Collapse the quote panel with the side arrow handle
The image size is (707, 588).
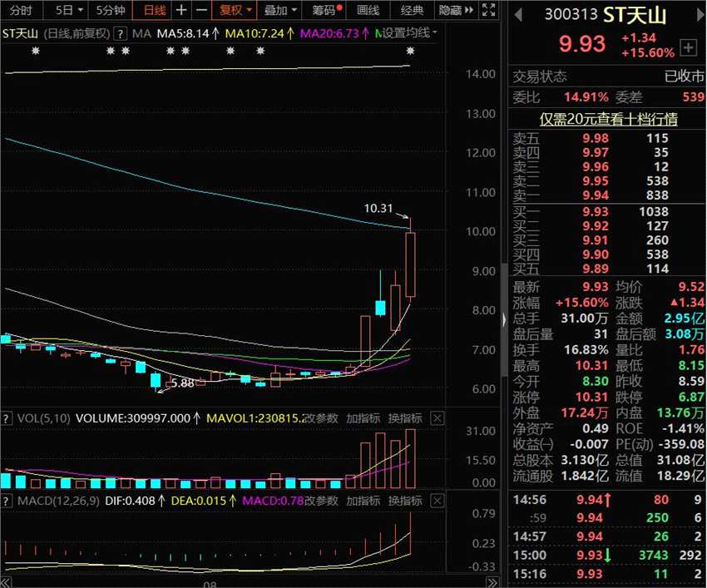[503, 319]
